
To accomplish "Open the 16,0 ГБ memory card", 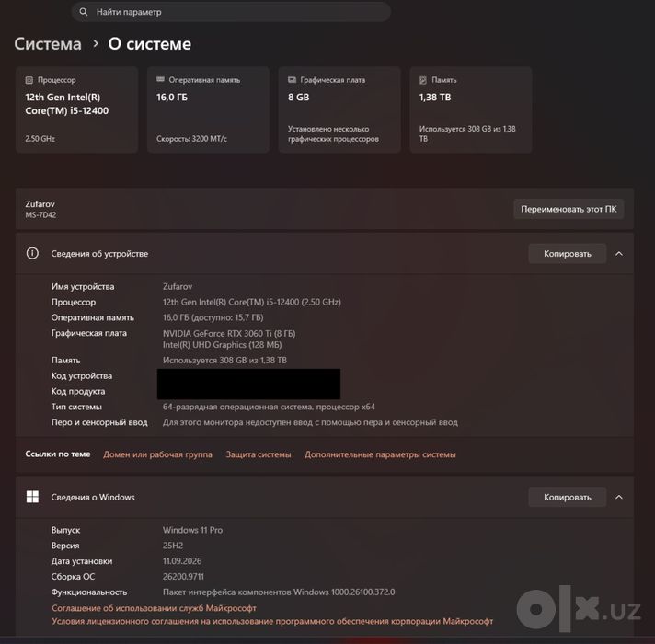I will coord(208,109).
